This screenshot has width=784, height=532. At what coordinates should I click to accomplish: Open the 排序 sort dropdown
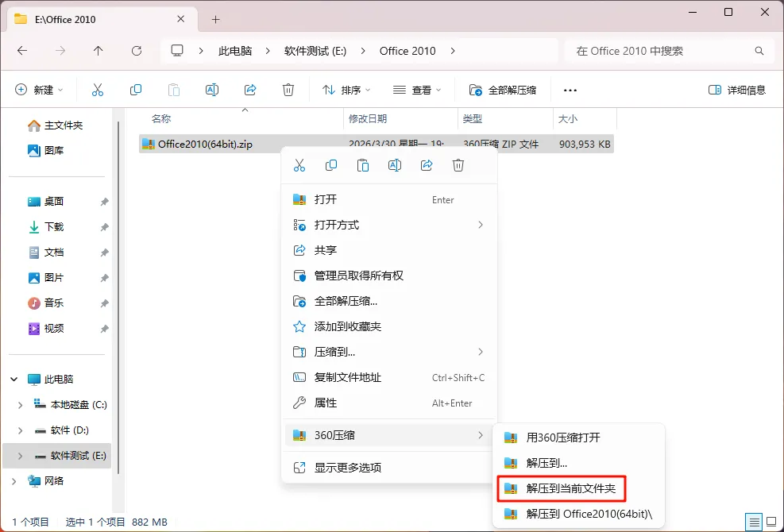346,90
